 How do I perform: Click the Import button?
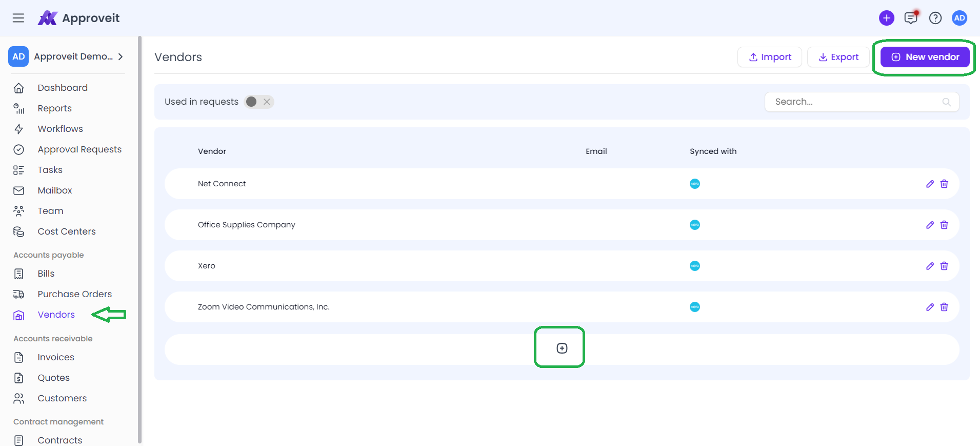point(770,57)
